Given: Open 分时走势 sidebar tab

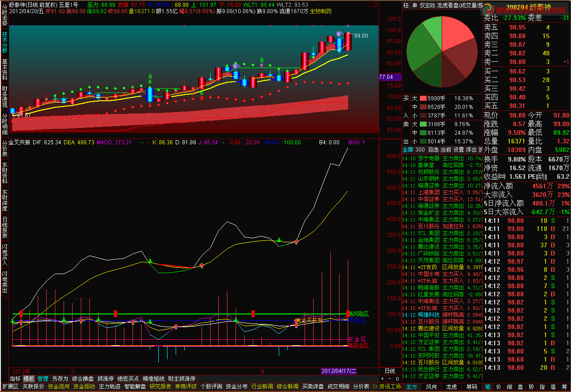Looking at the screenshot, I should click(x=5, y=15).
